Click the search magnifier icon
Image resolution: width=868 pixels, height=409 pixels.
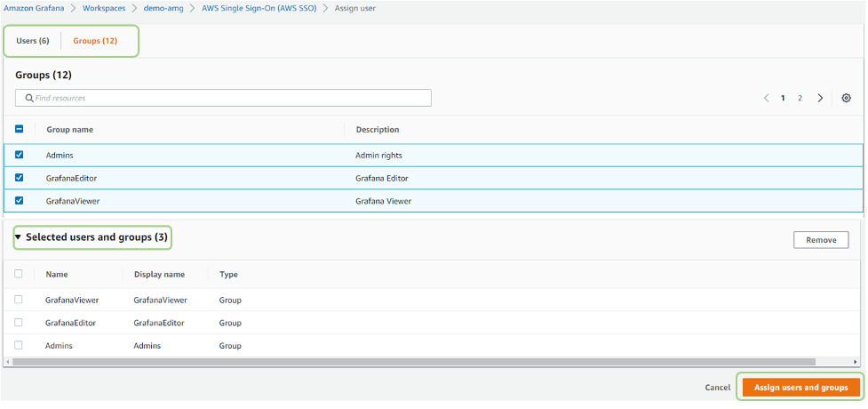[x=29, y=98]
